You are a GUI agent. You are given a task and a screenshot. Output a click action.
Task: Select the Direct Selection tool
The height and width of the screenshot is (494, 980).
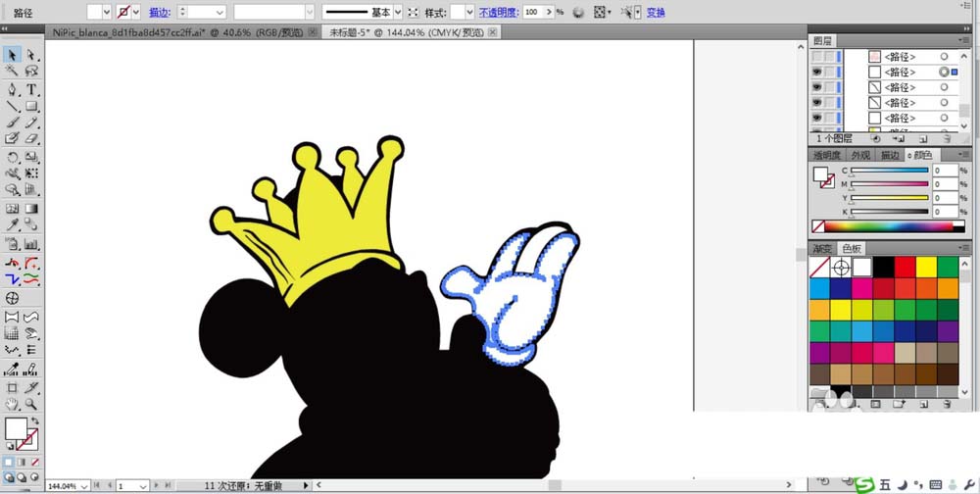point(31,55)
